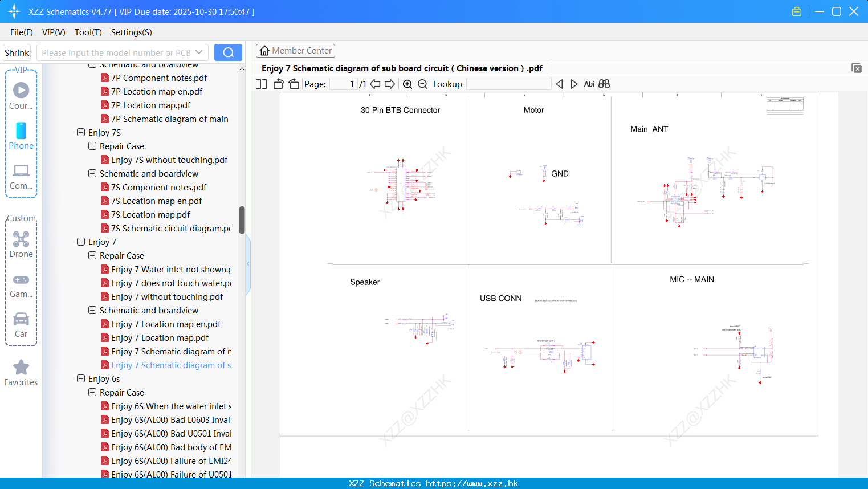Click the Page number field
The image size is (868, 489).
pyautogui.click(x=344, y=84)
